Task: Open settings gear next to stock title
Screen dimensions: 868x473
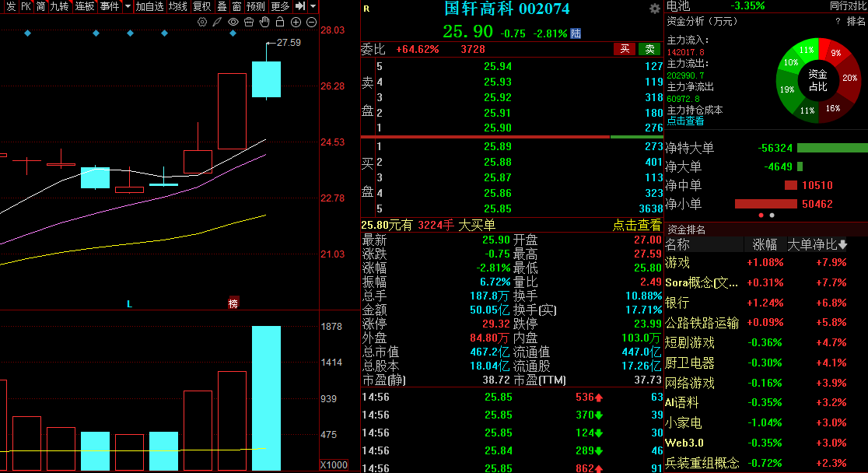Action: [654, 9]
